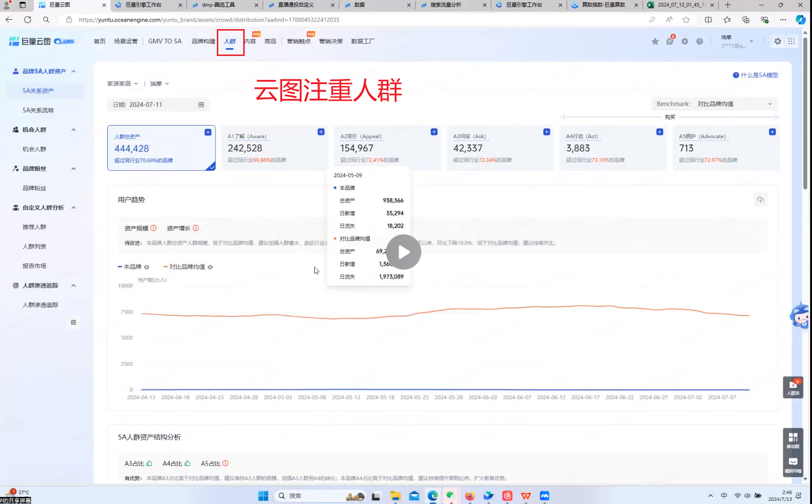Expand the 家装家居 industry dropdown
812x504 pixels.
tap(122, 84)
